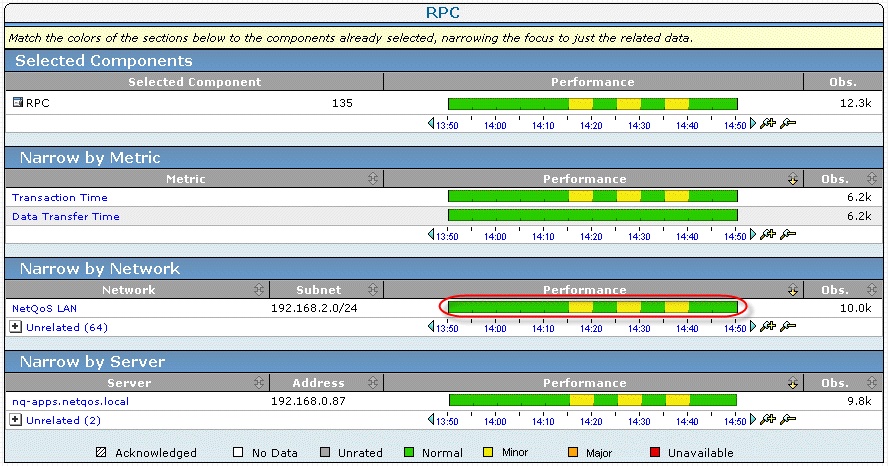Screen dimensions: 888x466
Task: Sort Server table by Performance
Action: point(792,383)
